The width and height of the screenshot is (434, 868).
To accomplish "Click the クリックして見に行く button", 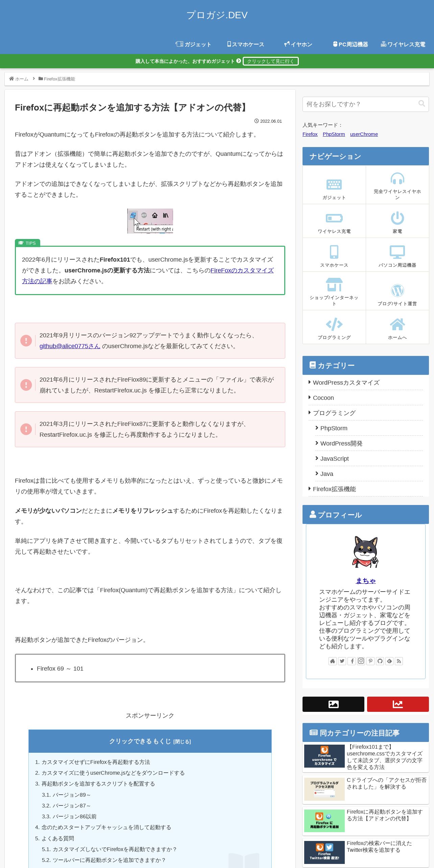I will tap(271, 61).
